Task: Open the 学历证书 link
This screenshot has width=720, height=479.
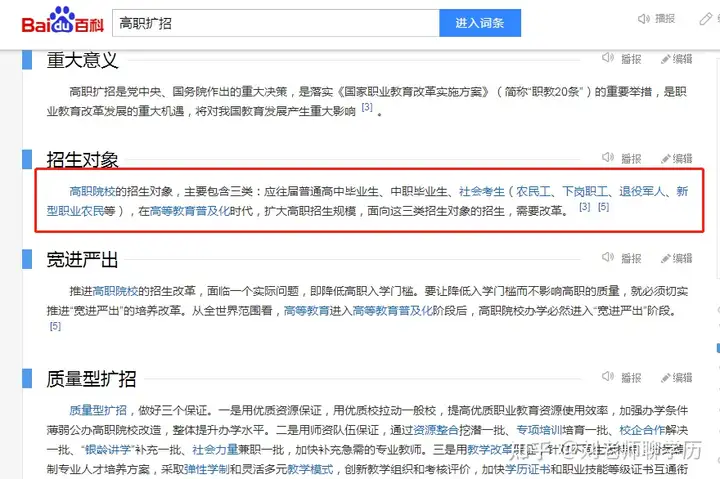Action: (x=528, y=469)
